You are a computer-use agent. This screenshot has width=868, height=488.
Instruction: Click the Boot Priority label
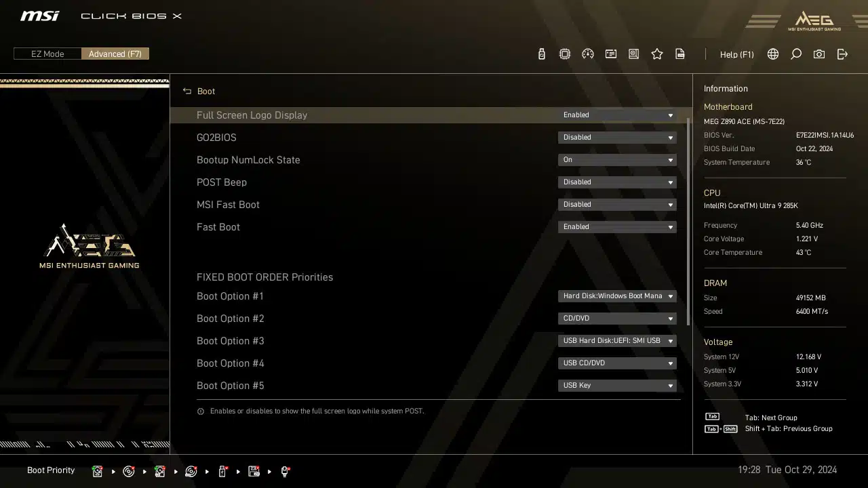pyautogui.click(x=51, y=470)
